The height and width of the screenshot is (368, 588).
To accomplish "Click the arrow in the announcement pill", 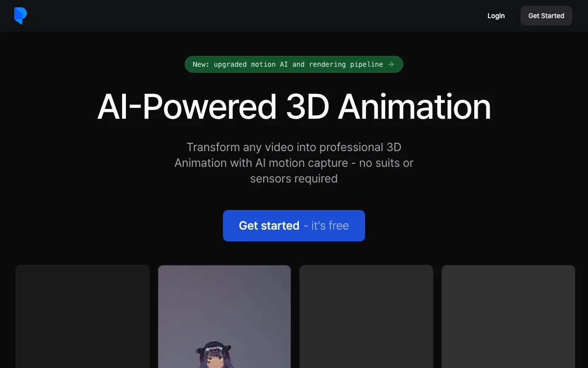I will [x=391, y=64].
